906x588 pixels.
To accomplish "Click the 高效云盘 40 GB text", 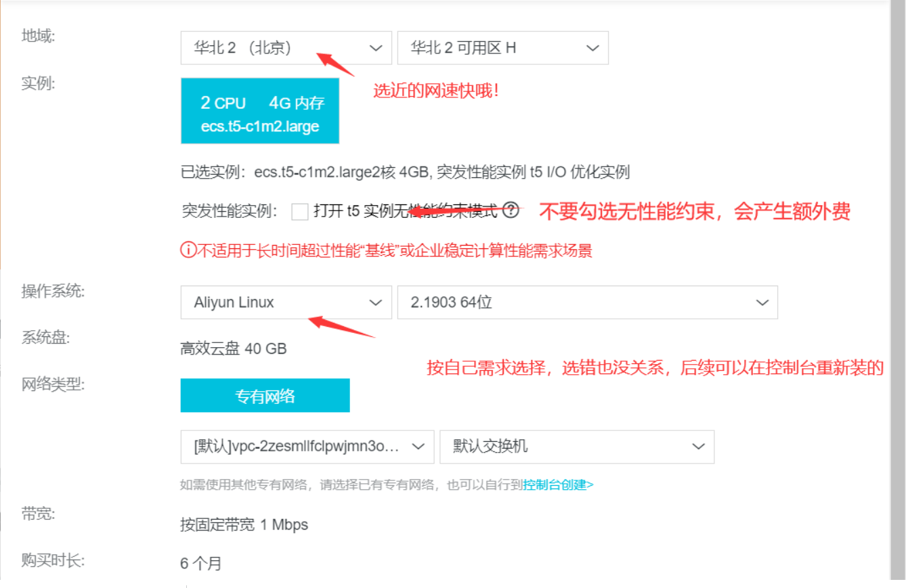I will 234,349.
